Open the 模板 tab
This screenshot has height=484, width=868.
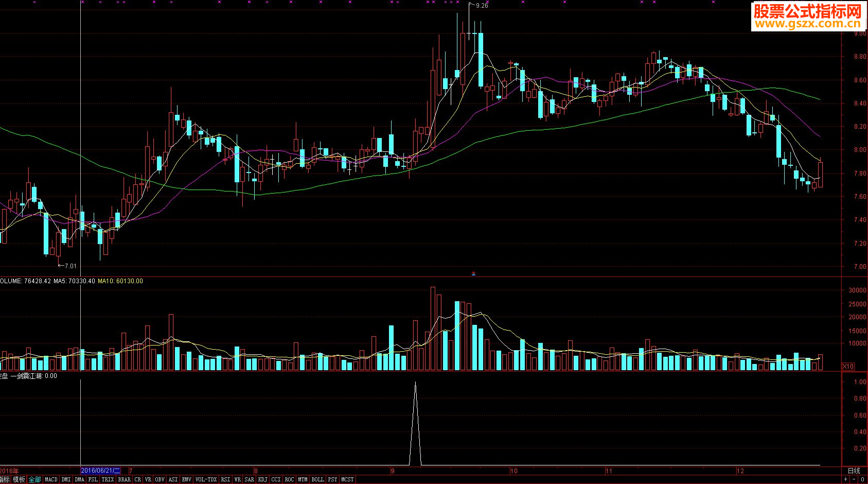pyautogui.click(x=19, y=479)
